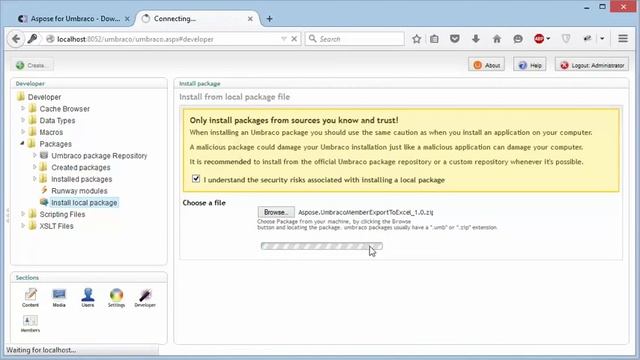Open the Adblock Plus dropdown arrow

[548, 39]
